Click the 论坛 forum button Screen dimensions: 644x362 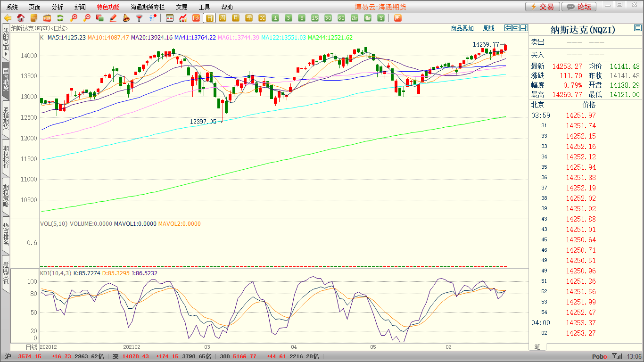point(579,7)
